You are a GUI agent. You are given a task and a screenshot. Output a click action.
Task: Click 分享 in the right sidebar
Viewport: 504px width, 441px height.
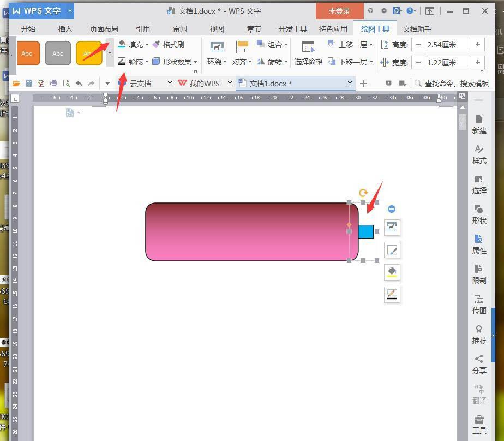click(x=479, y=364)
